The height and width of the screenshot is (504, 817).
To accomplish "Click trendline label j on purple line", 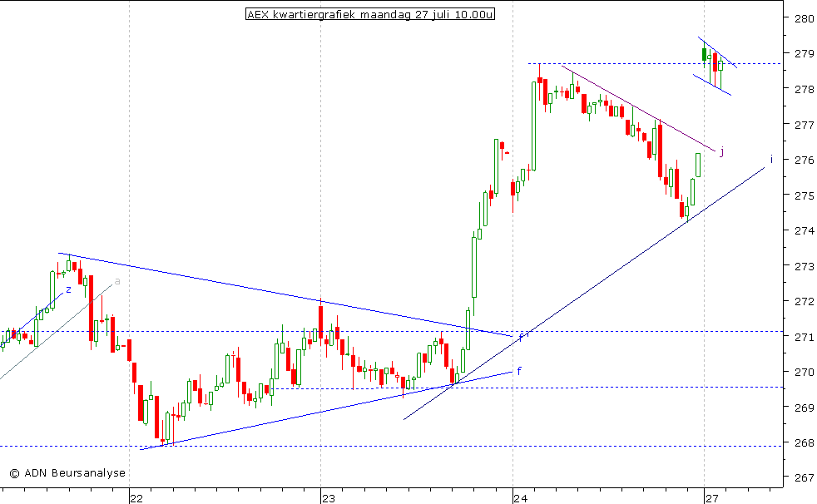I will click(x=721, y=152).
